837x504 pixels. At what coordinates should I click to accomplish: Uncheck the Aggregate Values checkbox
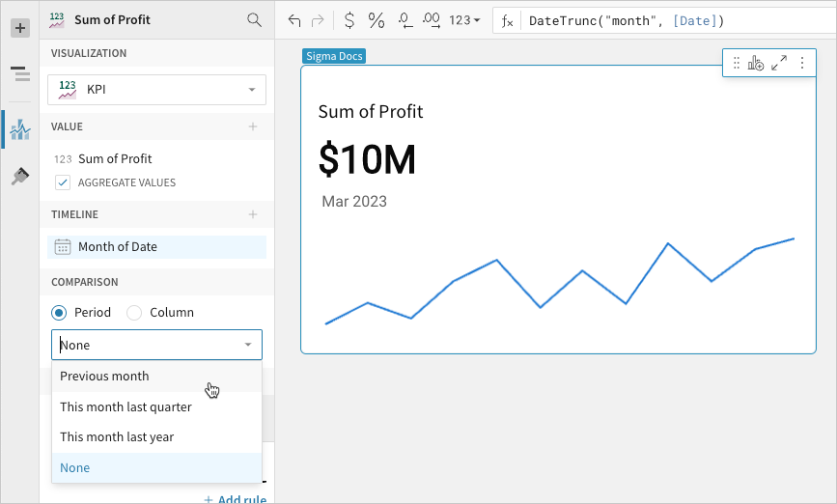coord(63,182)
